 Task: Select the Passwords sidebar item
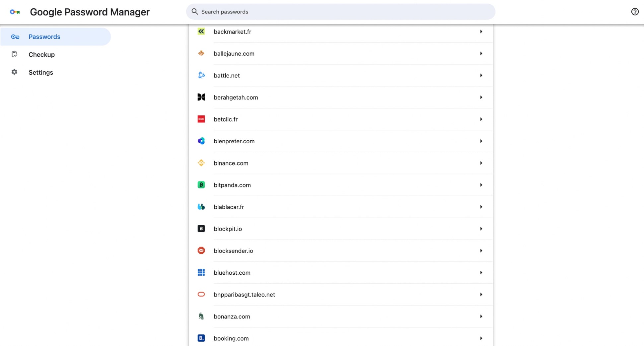pos(55,36)
